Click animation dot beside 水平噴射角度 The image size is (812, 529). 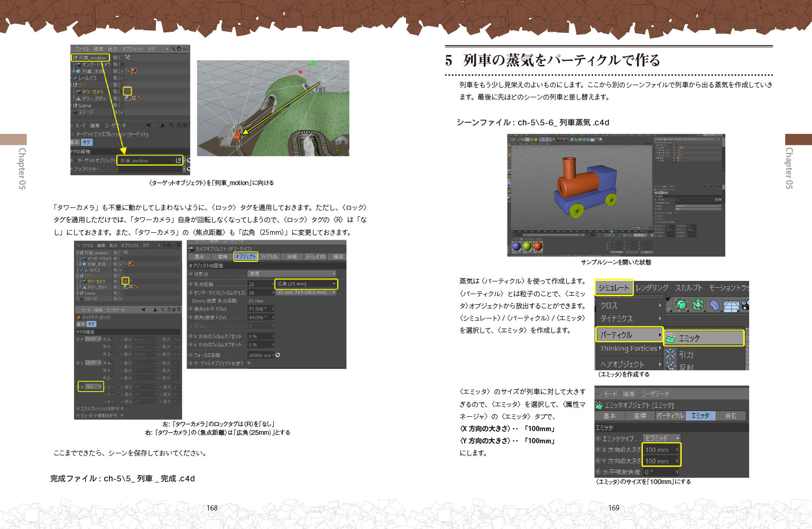pyautogui.click(x=598, y=472)
